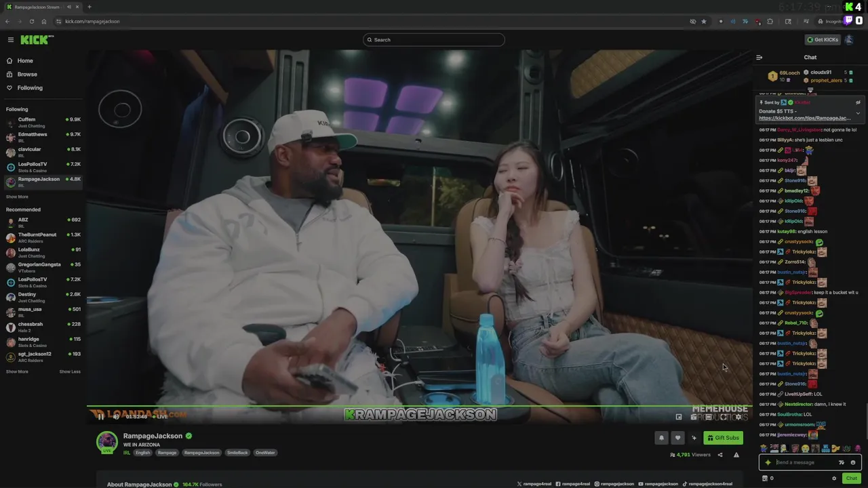This screenshot has height=488, width=868.
Task: Select the OneWater tag
Action: [265, 453]
